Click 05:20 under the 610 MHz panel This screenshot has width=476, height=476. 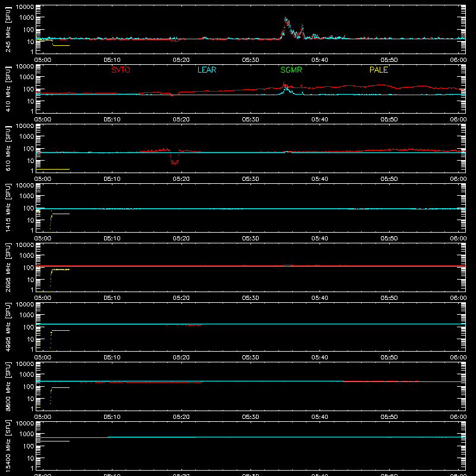click(x=181, y=179)
